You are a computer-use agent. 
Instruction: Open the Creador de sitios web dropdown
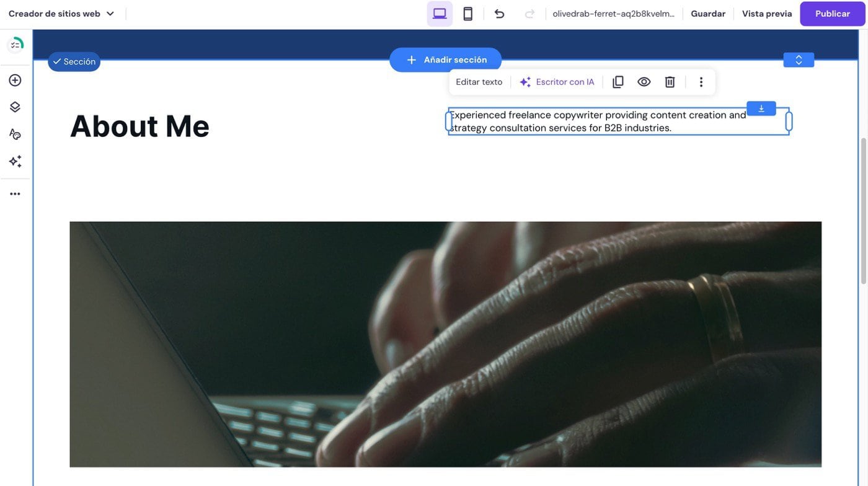click(61, 14)
